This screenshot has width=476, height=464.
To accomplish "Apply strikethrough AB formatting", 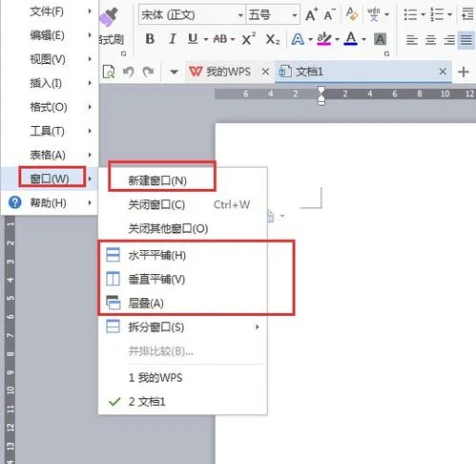I will click(x=220, y=39).
